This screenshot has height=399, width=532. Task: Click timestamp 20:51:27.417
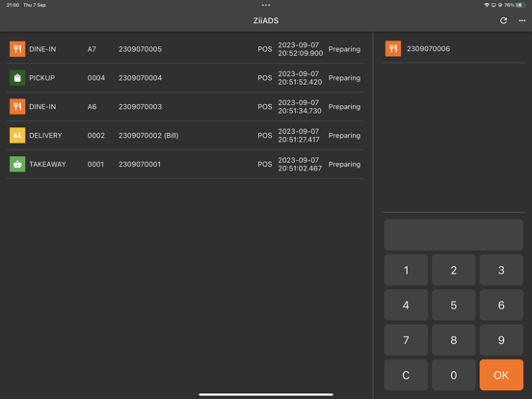tap(299, 140)
